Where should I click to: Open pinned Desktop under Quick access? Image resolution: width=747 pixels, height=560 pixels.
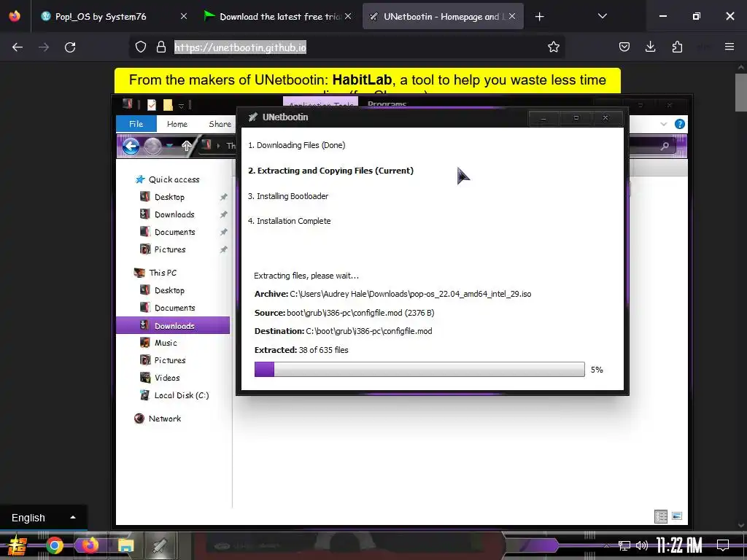point(169,197)
